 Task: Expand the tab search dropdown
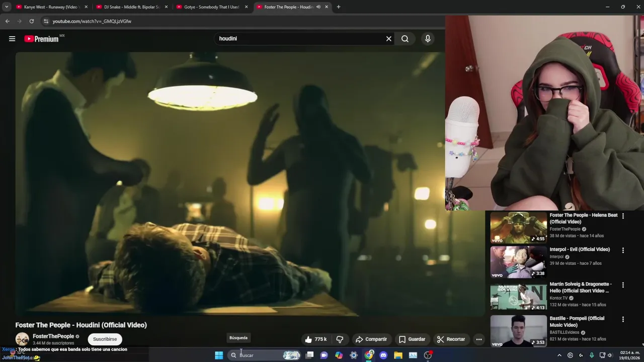click(x=7, y=7)
